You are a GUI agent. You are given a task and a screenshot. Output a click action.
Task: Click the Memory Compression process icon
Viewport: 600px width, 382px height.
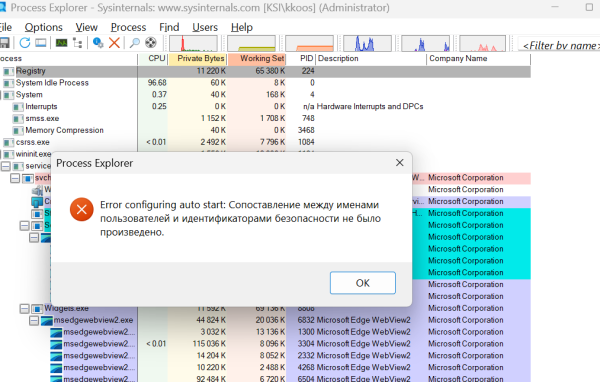tap(18, 131)
